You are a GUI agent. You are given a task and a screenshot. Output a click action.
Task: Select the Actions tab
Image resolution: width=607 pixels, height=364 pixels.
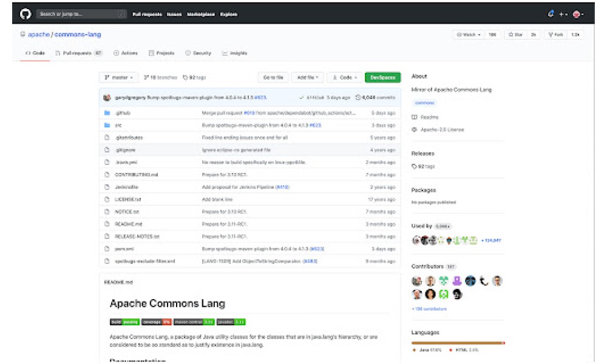(126, 53)
